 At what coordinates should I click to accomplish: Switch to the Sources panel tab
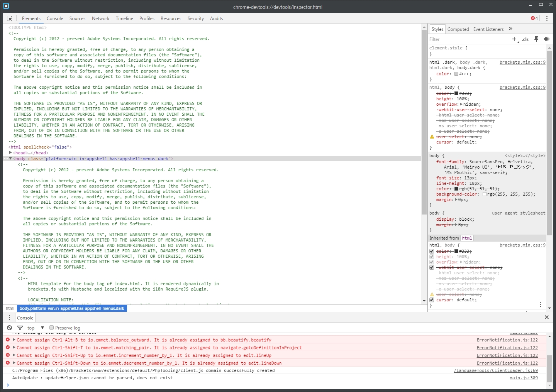coord(77,19)
